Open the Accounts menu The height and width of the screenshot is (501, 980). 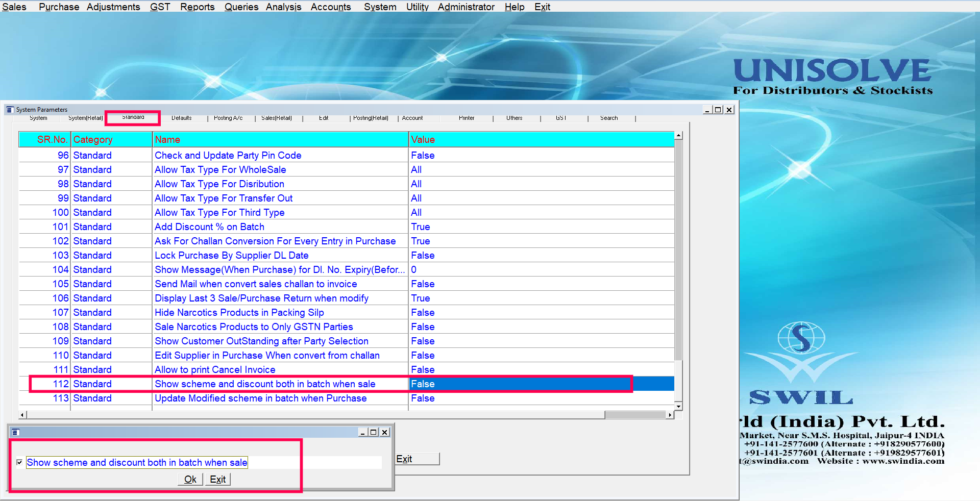click(x=331, y=7)
